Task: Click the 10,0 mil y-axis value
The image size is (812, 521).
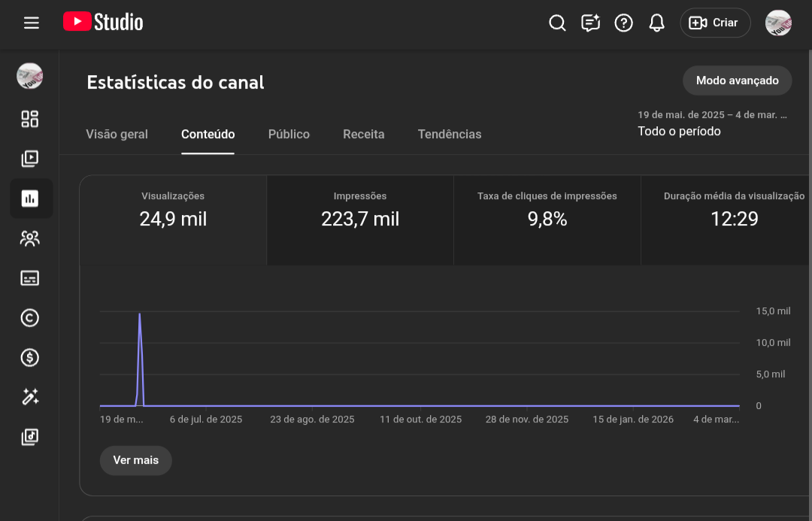Action: point(773,343)
